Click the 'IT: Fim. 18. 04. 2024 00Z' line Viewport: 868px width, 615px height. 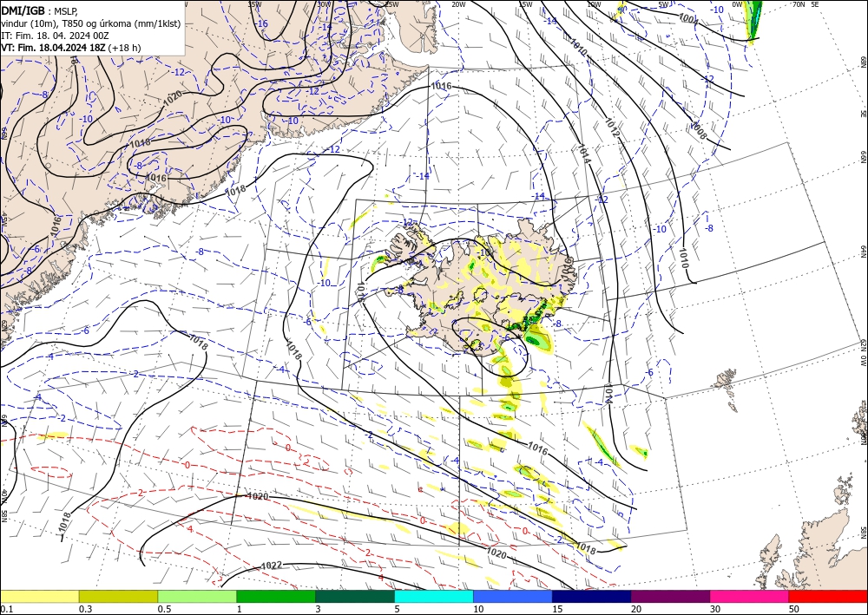coord(55,36)
